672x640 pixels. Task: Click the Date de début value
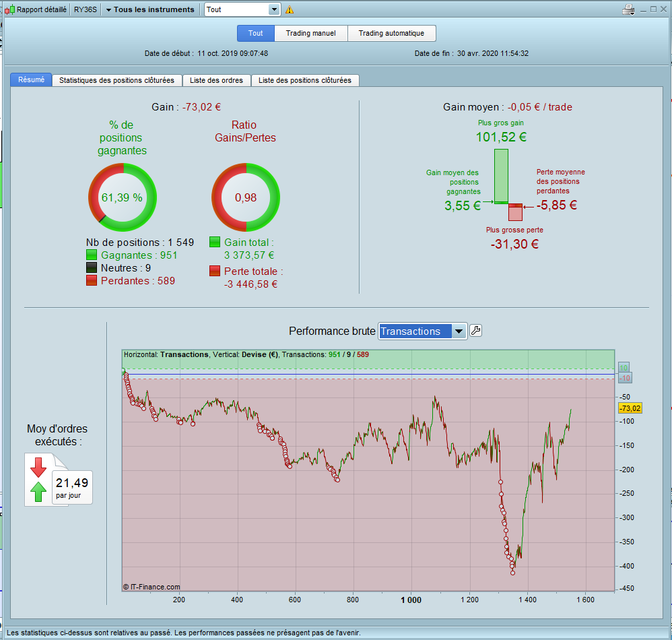(x=233, y=54)
